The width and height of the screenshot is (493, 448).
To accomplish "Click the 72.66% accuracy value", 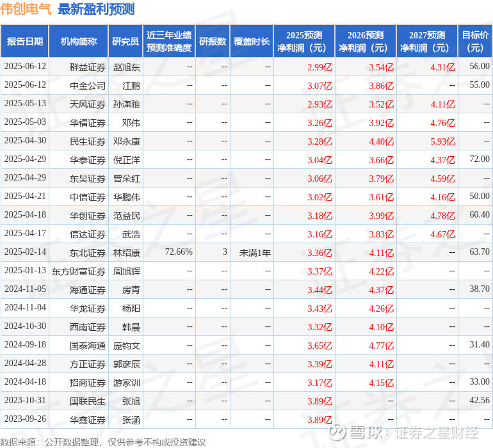I will tap(179, 252).
